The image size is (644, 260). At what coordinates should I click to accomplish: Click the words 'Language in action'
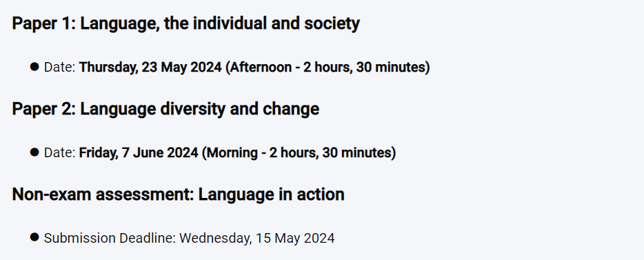(x=272, y=194)
